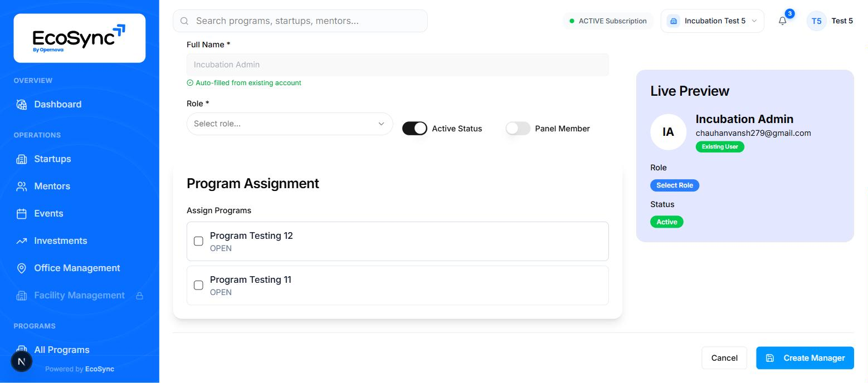Open the Dashboard sidebar icon
Viewport: 868px width, 383px height.
pos(22,105)
